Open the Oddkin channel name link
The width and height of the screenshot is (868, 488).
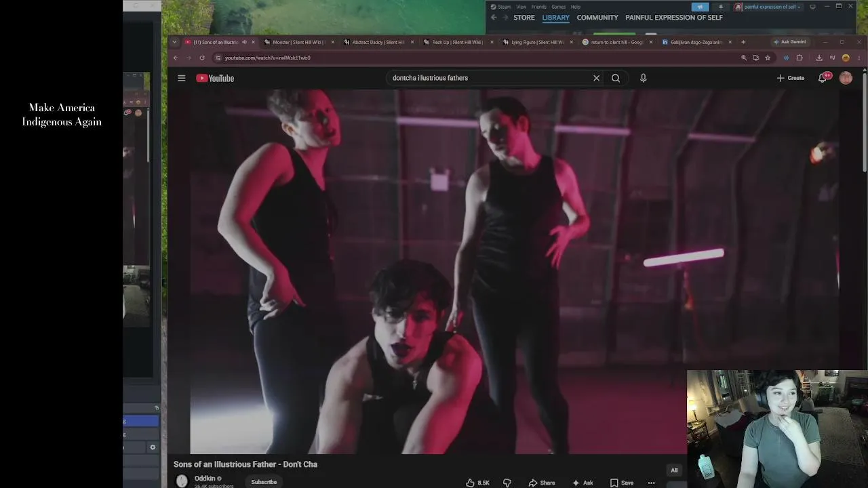click(x=205, y=479)
